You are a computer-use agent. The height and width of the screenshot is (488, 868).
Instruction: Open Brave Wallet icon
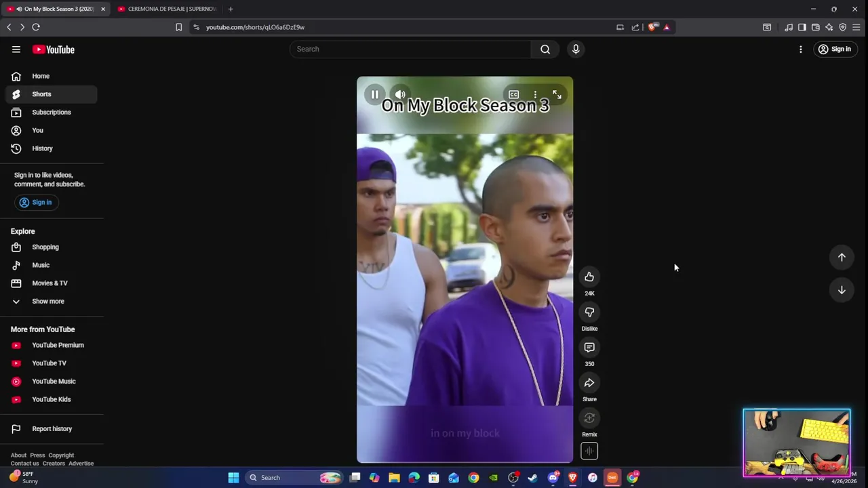(816, 27)
